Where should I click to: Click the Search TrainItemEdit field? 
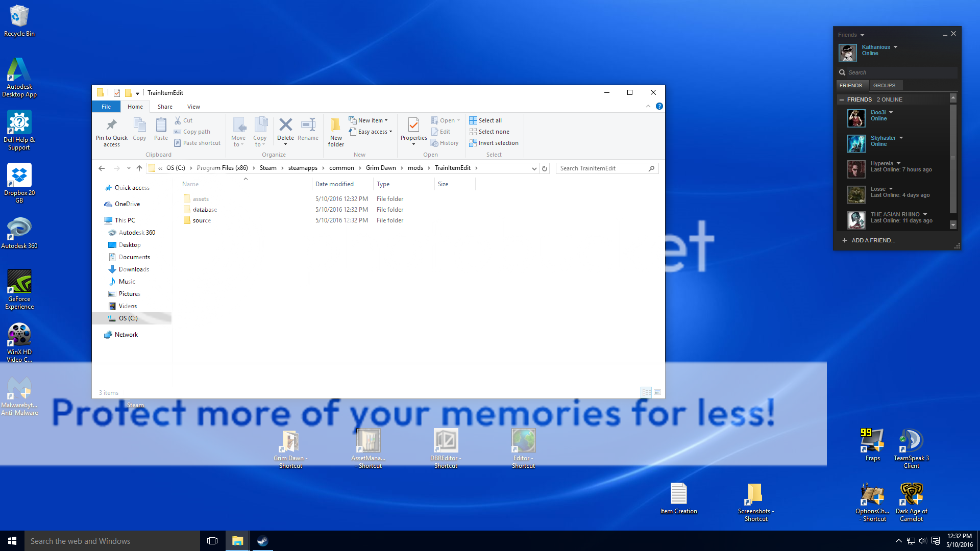click(602, 168)
